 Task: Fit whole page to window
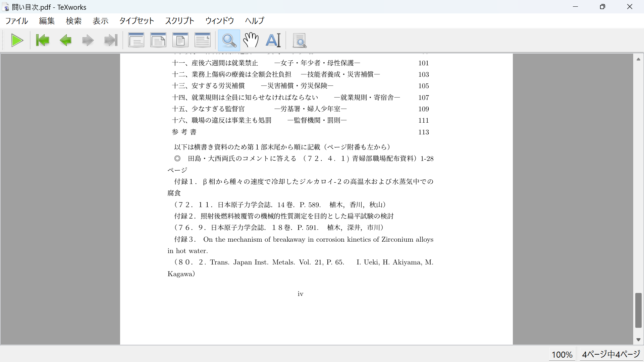click(x=180, y=41)
